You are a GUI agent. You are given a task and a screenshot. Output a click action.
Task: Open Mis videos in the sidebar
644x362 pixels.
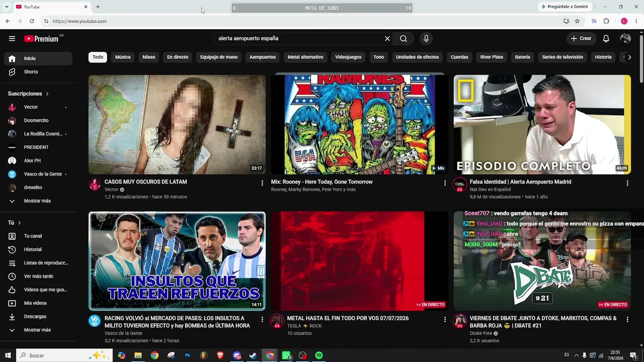point(38,303)
